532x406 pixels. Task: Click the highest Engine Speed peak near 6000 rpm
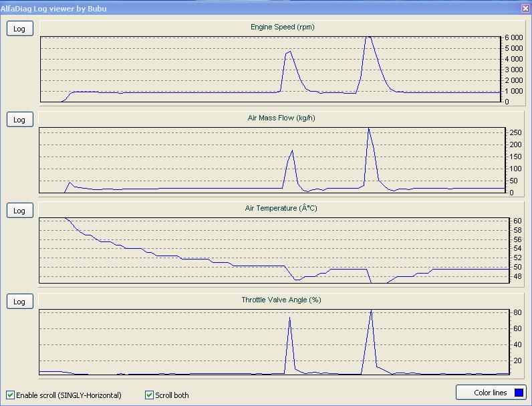click(x=368, y=37)
